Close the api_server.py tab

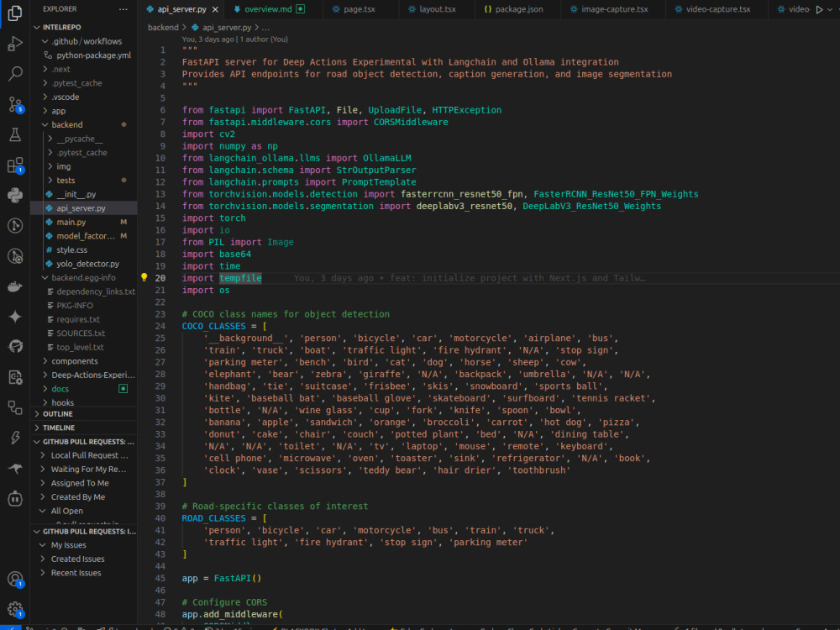point(215,9)
